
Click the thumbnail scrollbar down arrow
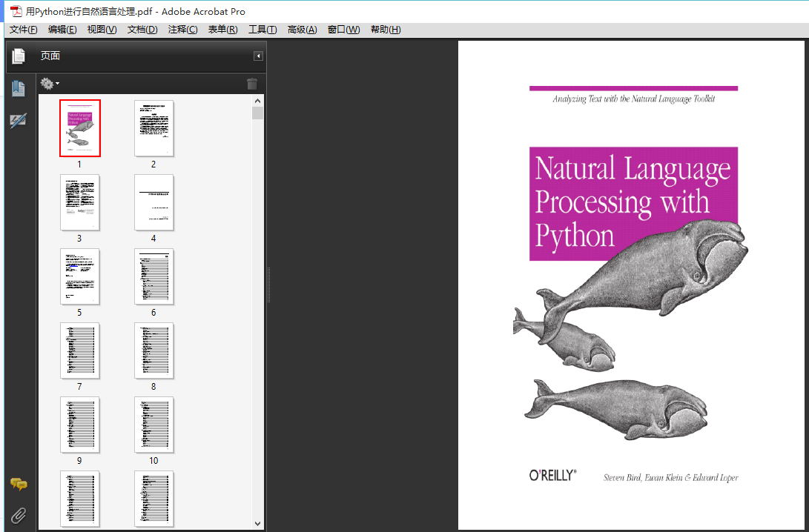tap(258, 524)
